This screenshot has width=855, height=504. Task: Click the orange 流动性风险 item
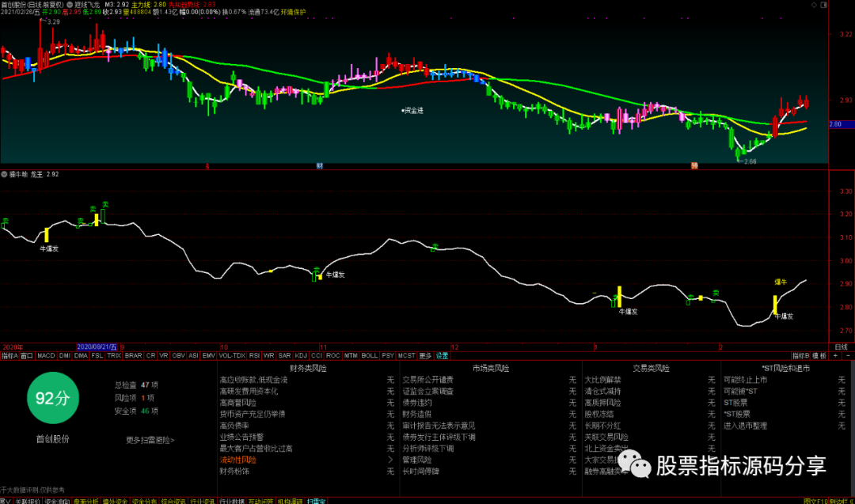point(237,460)
